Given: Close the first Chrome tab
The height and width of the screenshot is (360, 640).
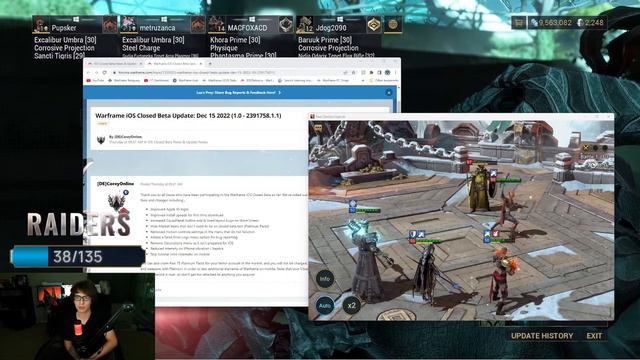Looking at the screenshot, I should [x=141, y=64].
